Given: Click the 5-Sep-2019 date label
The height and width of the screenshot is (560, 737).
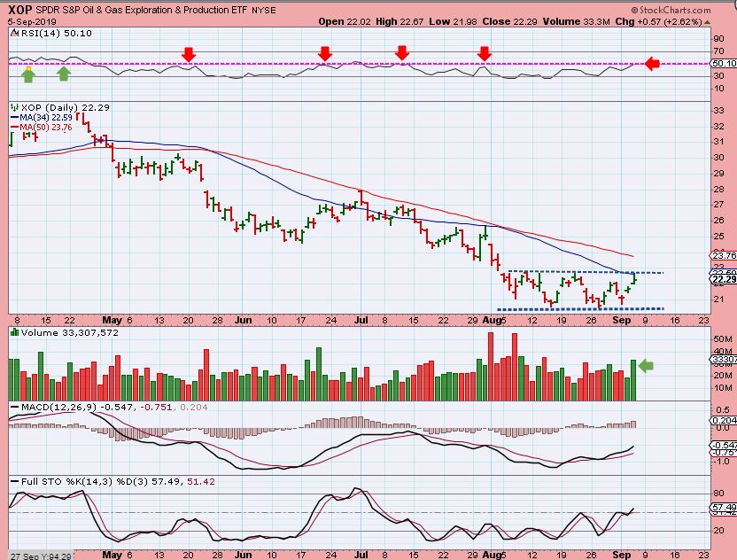Looking at the screenshot, I should pyautogui.click(x=33, y=21).
